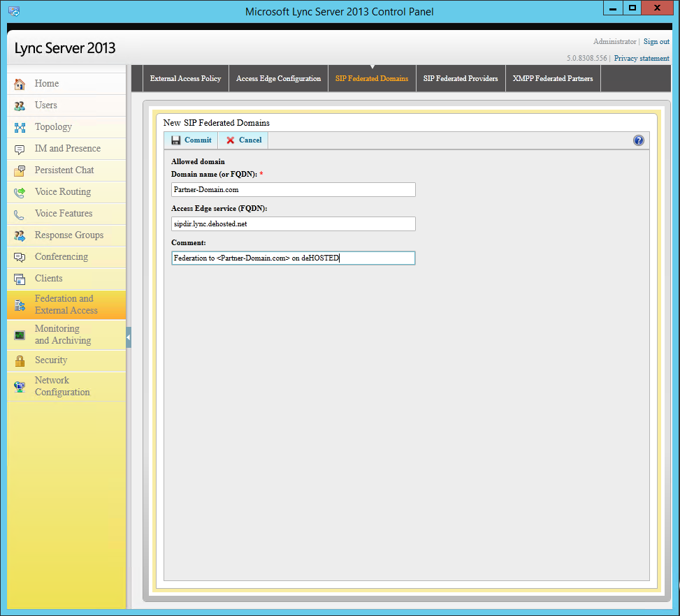The width and height of the screenshot is (680, 616).
Task: Switch to the XMPP Federated Partners tab
Action: (552, 78)
